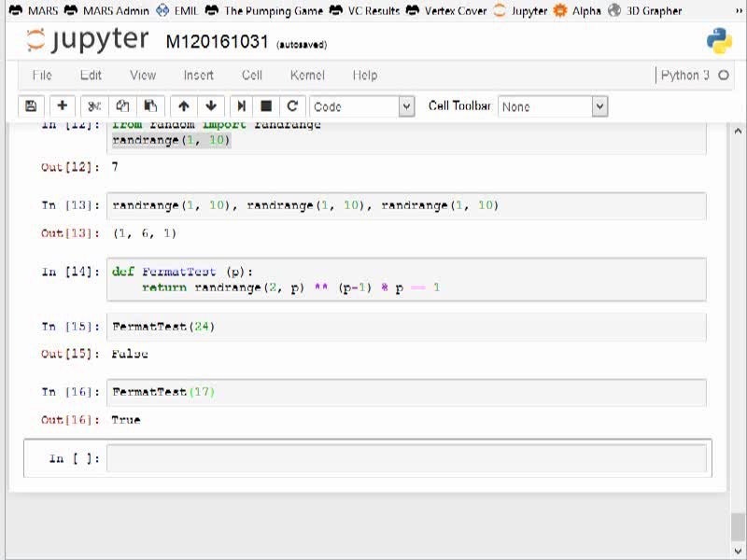
Task: Open the VC Results bookmark
Action: 364,10
